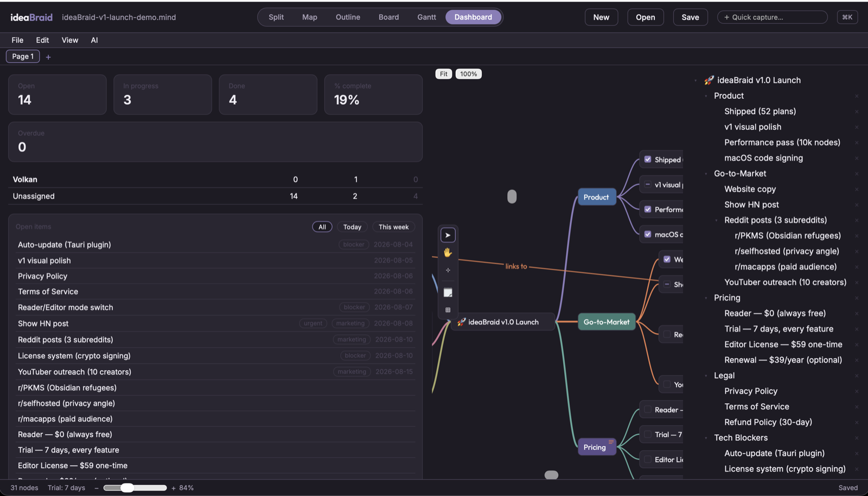Toggle the Show HN node checkbox on map

pos(667,284)
